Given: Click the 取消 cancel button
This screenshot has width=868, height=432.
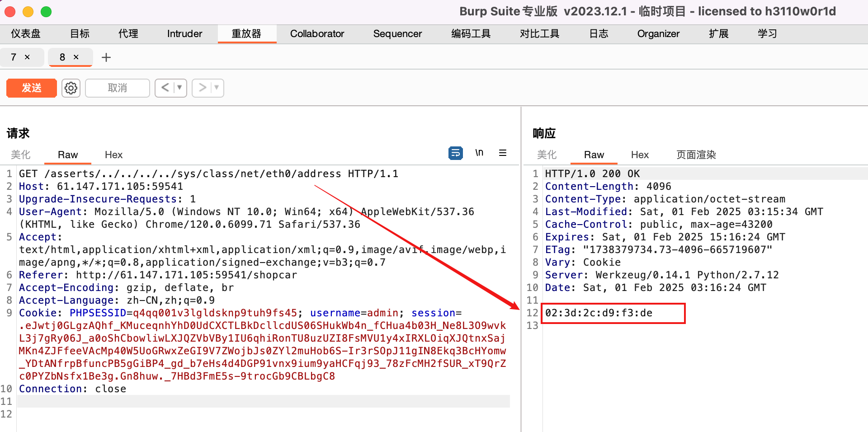Looking at the screenshot, I should click(117, 88).
